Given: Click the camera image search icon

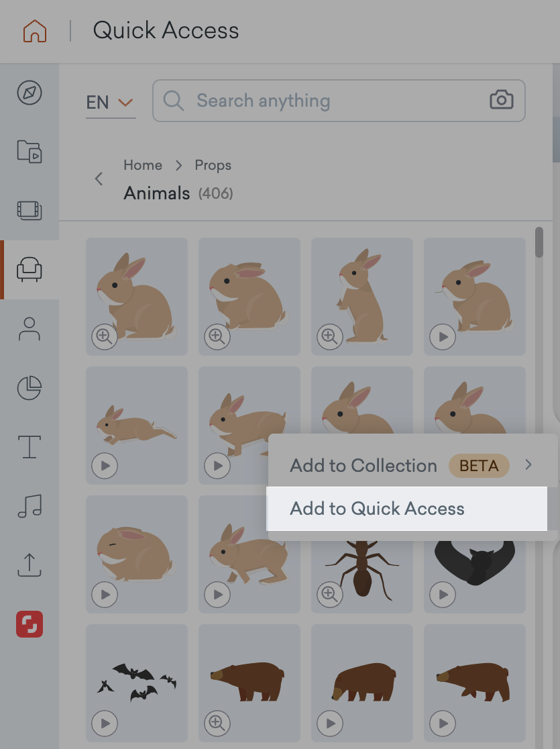Looking at the screenshot, I should [501, 101].
